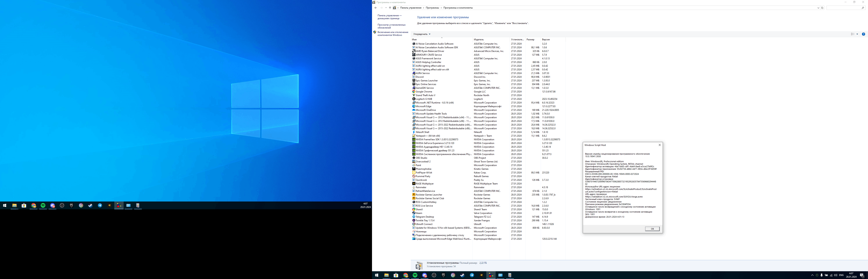This screenshot has height=279, width=868.
Task: Open Ubisoft Connect on the taskbar with system tray
Action: click(x=453, y=275)
